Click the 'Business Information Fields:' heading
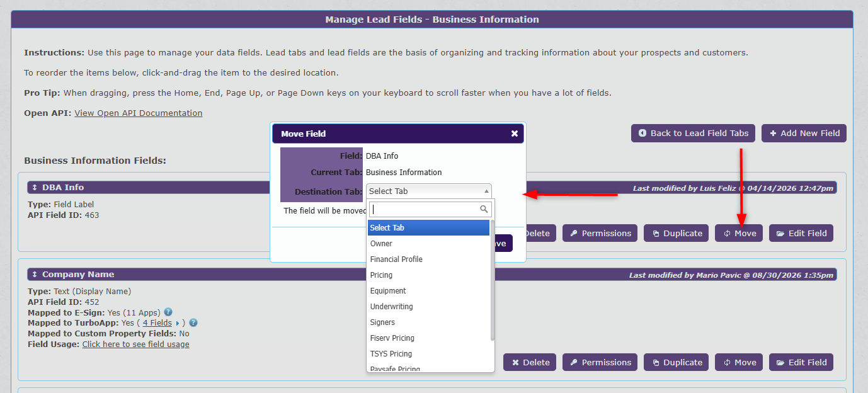868x393 pixels. 95,161
